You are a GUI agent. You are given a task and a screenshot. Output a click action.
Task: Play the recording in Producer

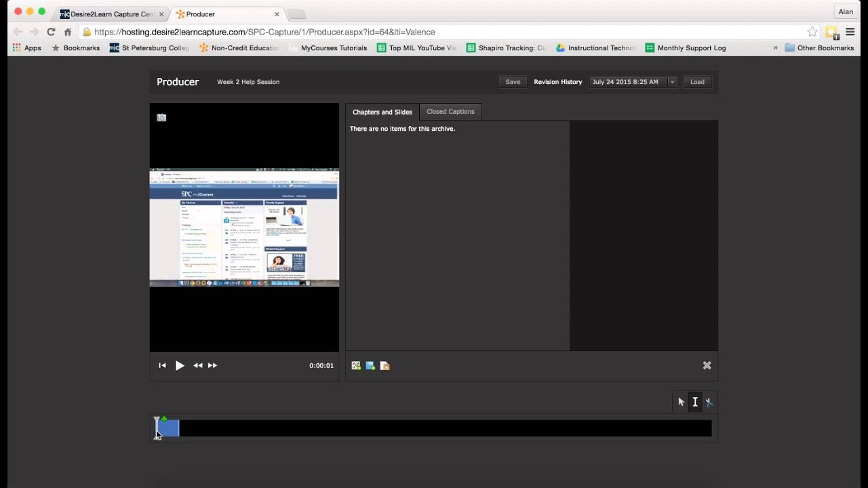[180, 365]
